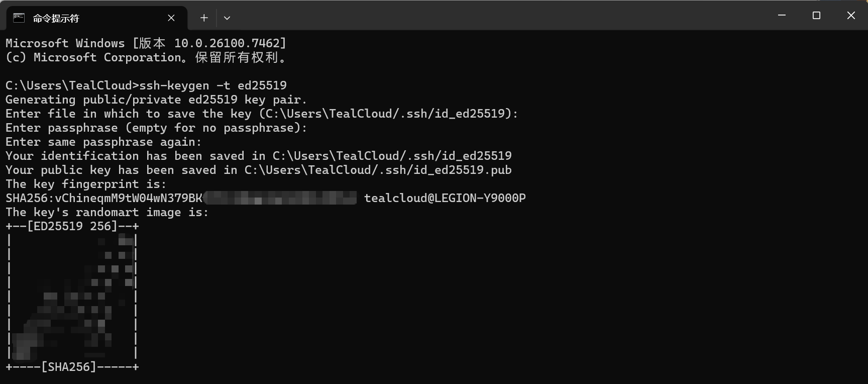Click 'The key fingerprint is:' line
The width and height of the screenshot is (868, 384).
85,184
